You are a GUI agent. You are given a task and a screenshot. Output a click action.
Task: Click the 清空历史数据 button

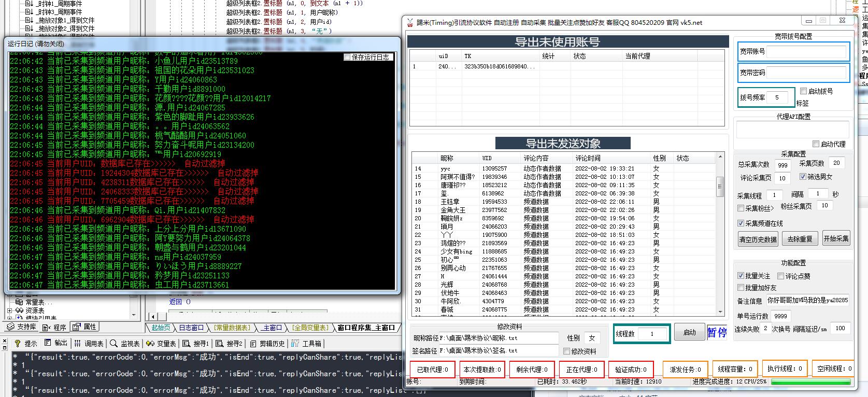[x=758, y=239]
